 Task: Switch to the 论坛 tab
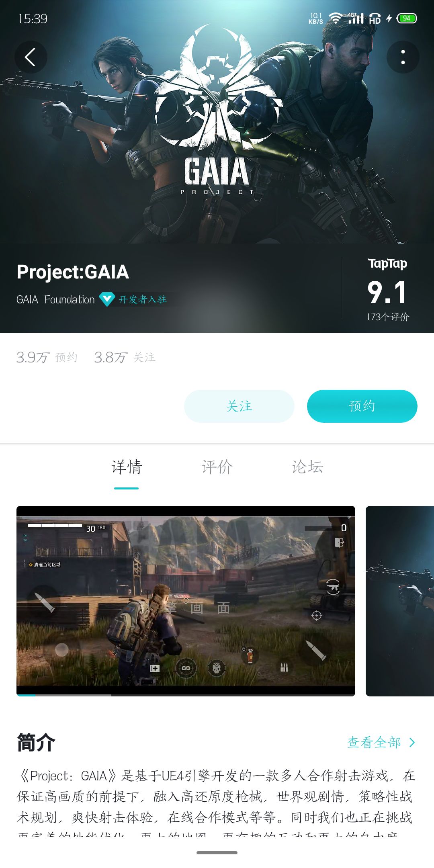click(x=307, y=467)
